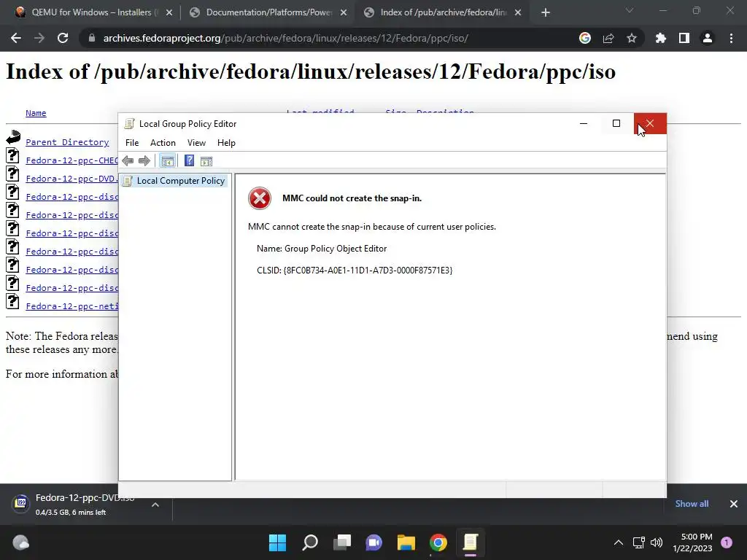Open File Explorer from the taskbar
This screenshot has width=747, height=560.
406,542
